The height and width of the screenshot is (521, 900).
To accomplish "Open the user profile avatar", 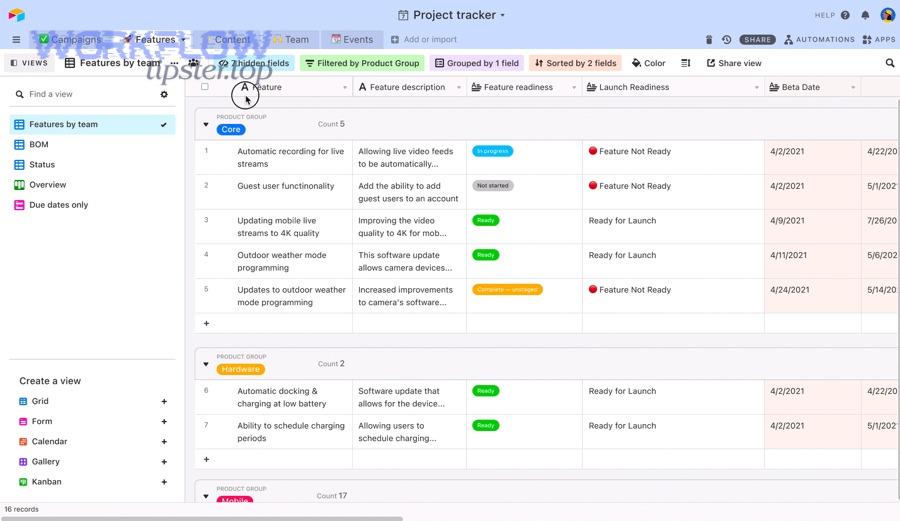I will 887,15.
